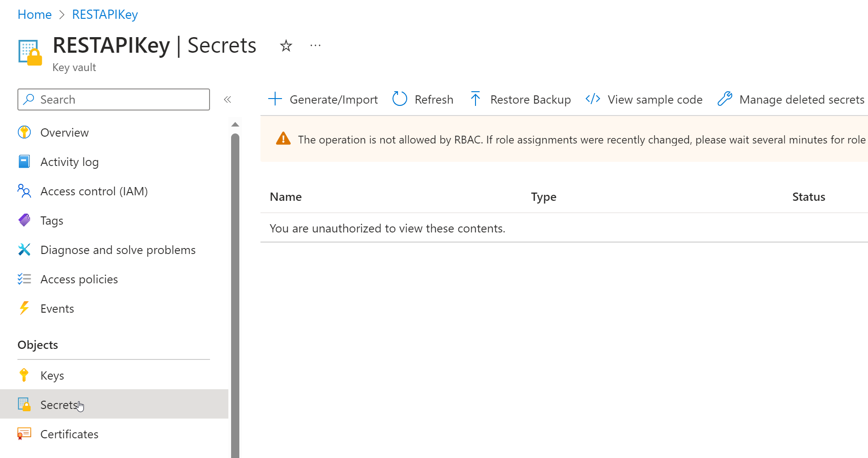
Task: Open the ellipsis menu beside the star
Action: [315, 45]
